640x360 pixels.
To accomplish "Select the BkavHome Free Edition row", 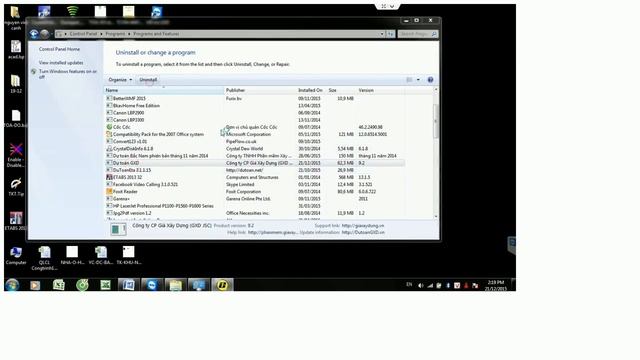I will pos(255,106).
